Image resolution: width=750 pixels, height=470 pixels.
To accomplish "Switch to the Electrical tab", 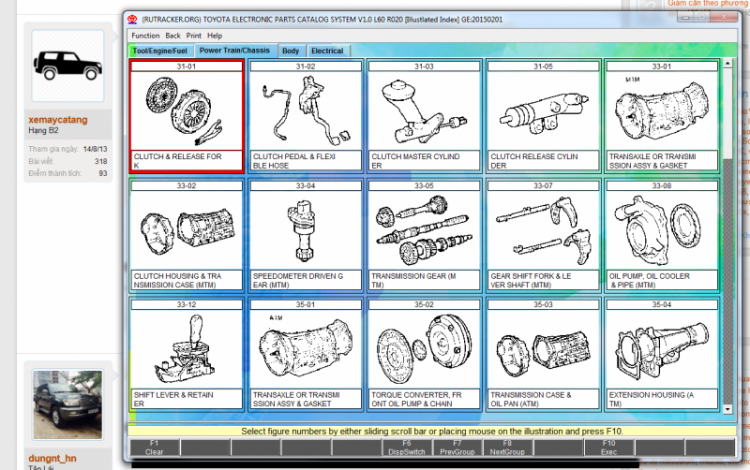I will (327, 51).
